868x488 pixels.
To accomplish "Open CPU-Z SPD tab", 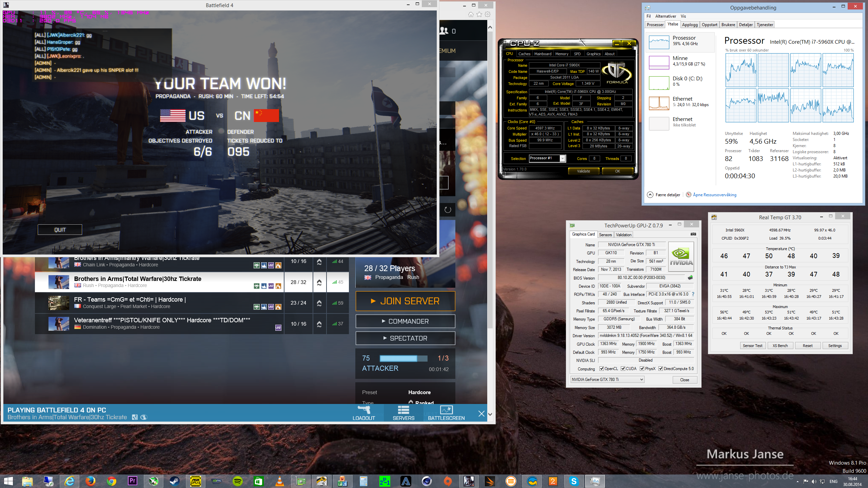I will tap(577, 54).
